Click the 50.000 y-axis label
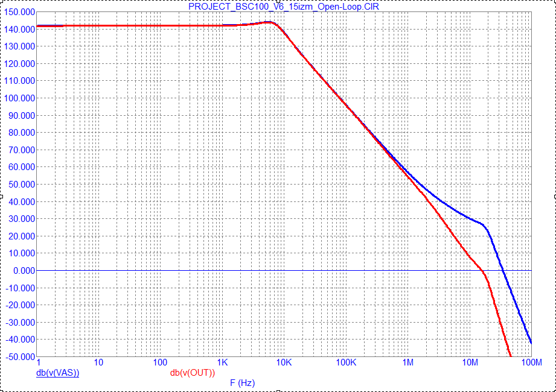The width and height of the screenshot is (556, 392). (22, 185)
